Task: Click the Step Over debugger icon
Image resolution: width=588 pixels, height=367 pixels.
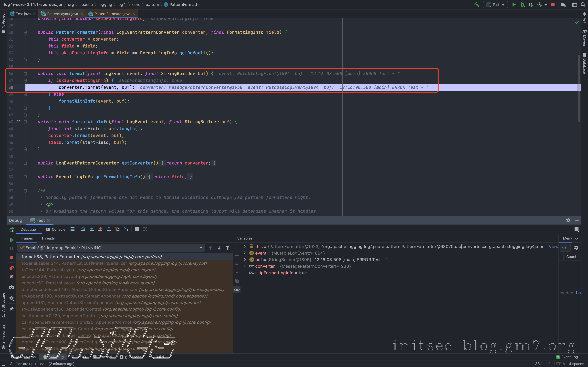Action: tap(83, 229)
